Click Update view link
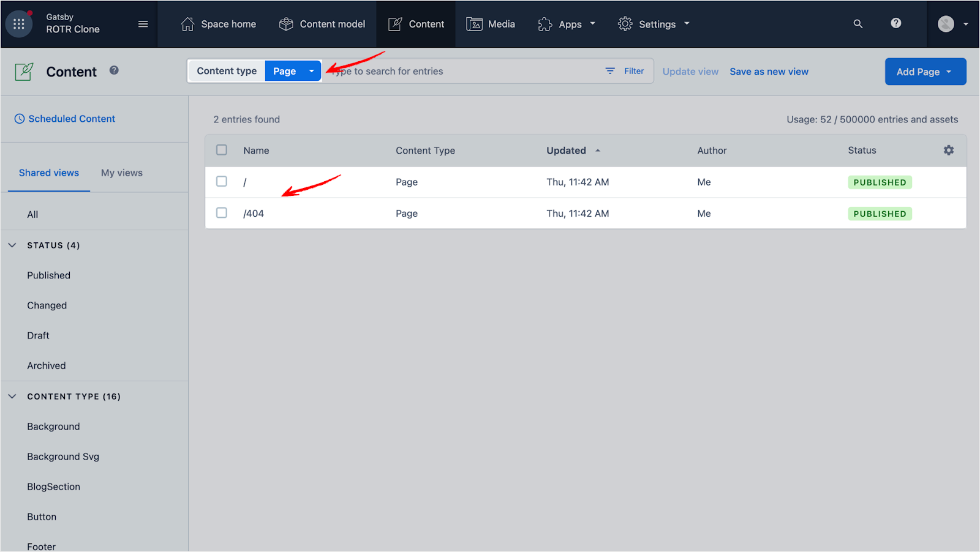980x552 pixels. [690, 72]
